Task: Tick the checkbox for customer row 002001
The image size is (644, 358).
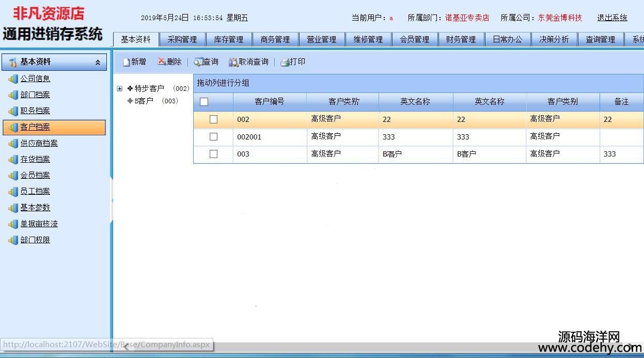Action: pyautogui.click(x=213, y=137)
